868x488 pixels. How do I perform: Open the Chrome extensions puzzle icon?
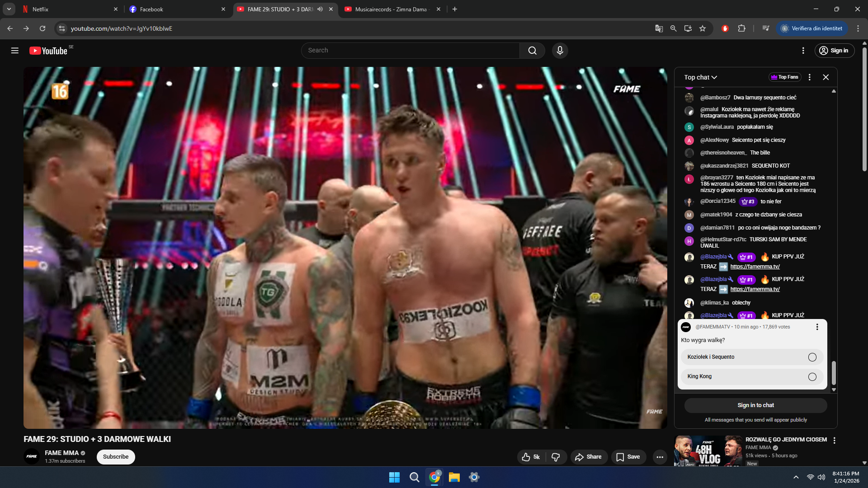[x=741, y=28]
